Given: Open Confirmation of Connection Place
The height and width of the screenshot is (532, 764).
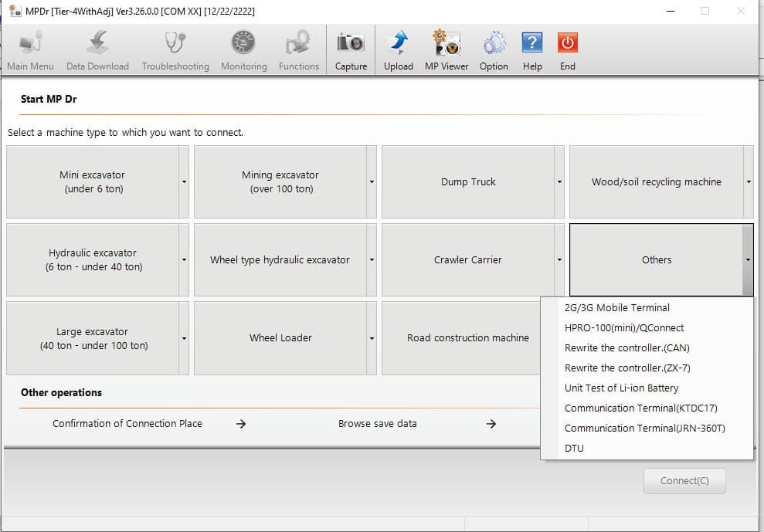Looking at the screenshot, I should point(127,423).
